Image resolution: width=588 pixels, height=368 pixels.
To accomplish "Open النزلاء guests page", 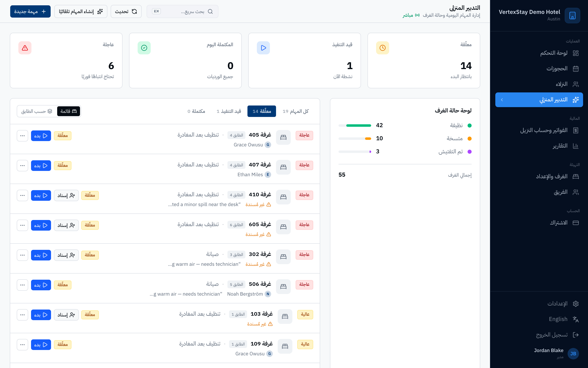I will (539, 84).
